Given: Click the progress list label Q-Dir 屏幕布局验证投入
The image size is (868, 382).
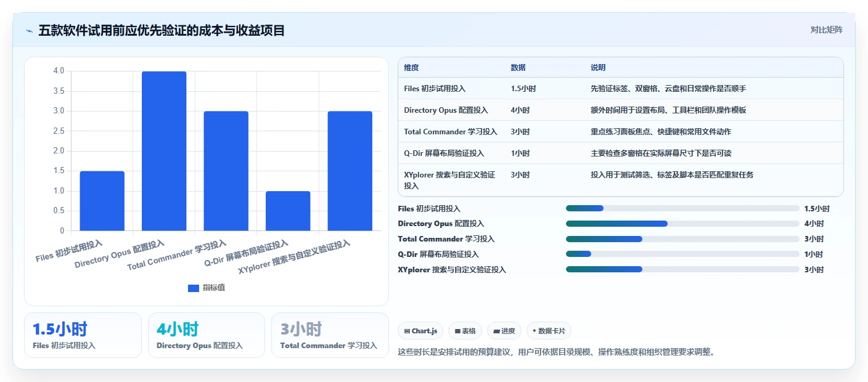Looking at the screenshot, I should (438, 254).
